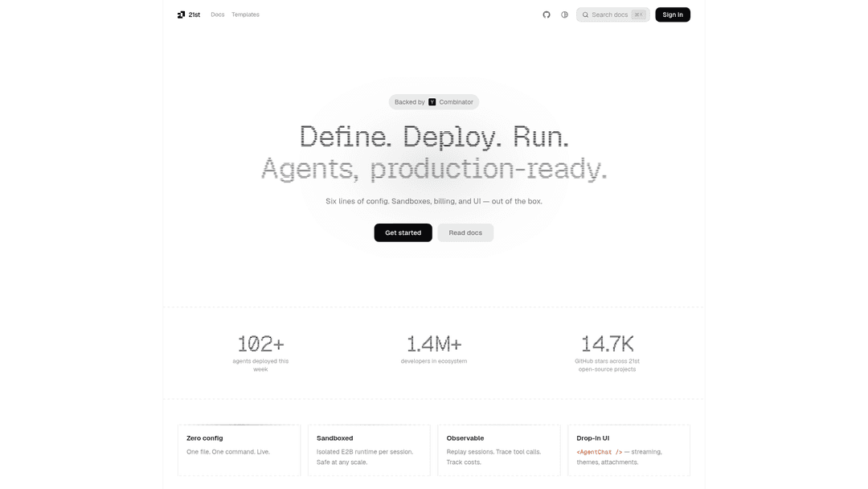The width and height of the screenshot is (868, 489).
Task: Select the Sandboxed feature card
Action: [x=369, y=450]
